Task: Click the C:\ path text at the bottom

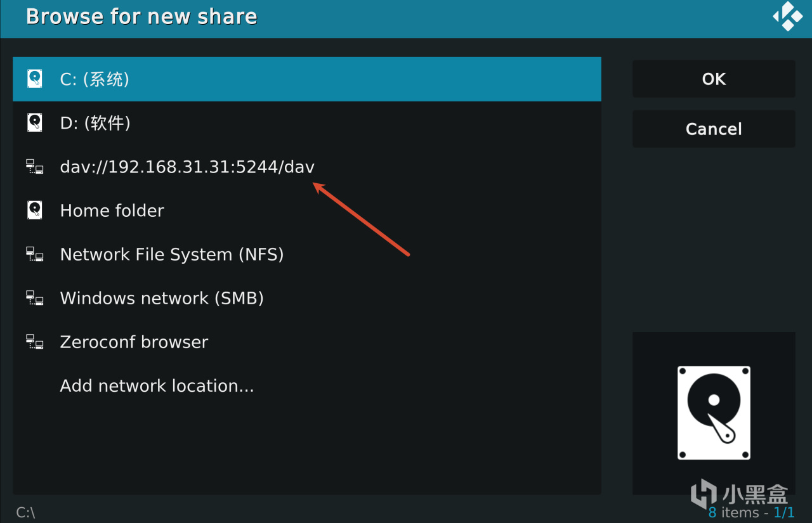Action: 25,512
